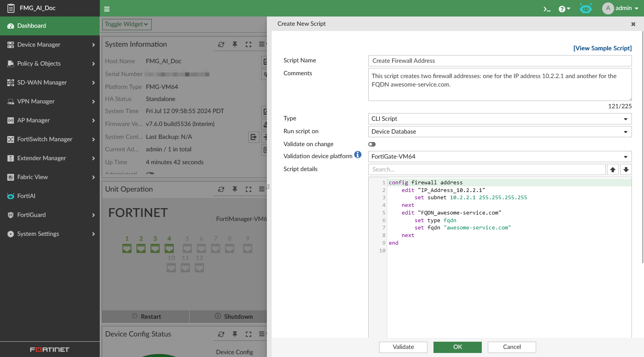Open the help question mark menu
This screenshot has height=357, width=644.
pyautogui.click(x=564, y=9)
